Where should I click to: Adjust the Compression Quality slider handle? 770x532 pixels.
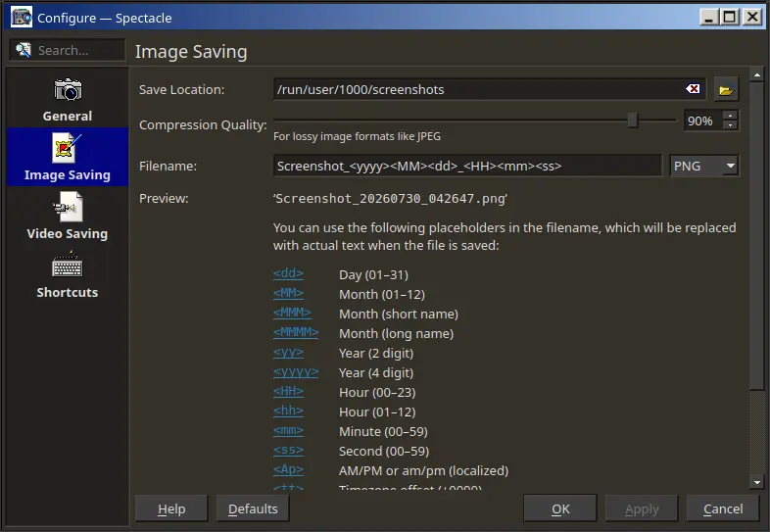[x=633, y=120]
